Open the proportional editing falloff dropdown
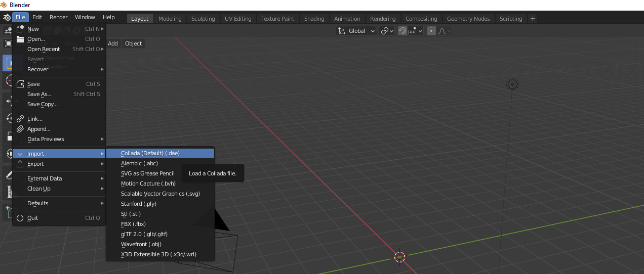 pyautogui.click(x=445, y=31)
